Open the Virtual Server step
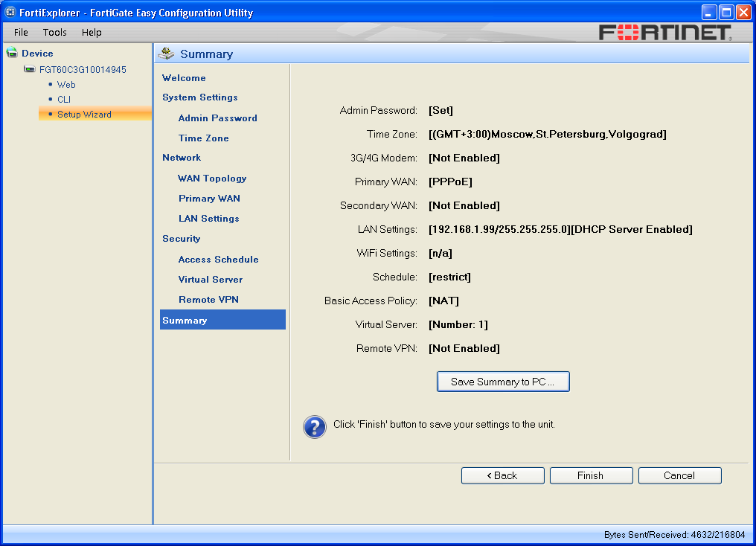Viewport: 756px width, 546px height. coord(211,280)
